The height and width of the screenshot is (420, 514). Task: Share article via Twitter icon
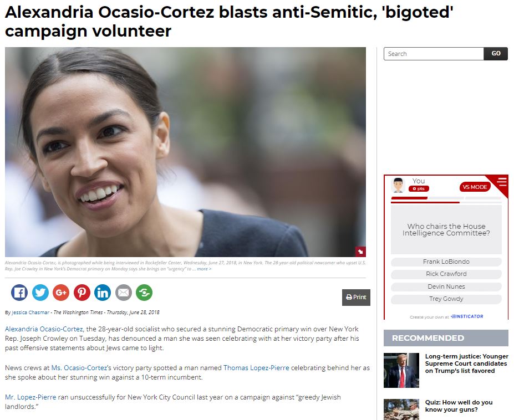40,293
